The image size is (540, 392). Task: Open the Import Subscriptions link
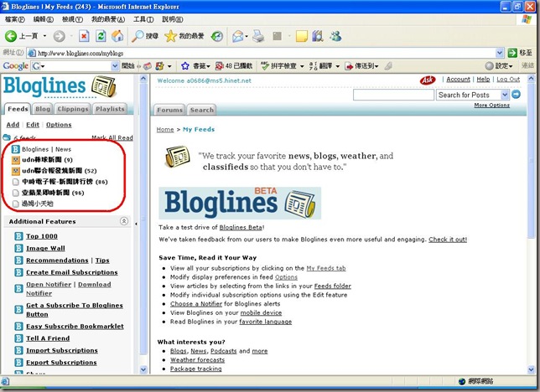pos(62,350)
